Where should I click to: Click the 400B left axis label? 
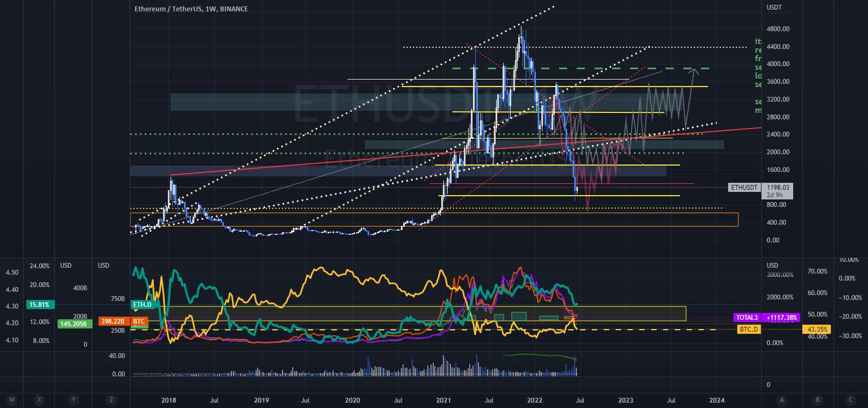(80, 288)
